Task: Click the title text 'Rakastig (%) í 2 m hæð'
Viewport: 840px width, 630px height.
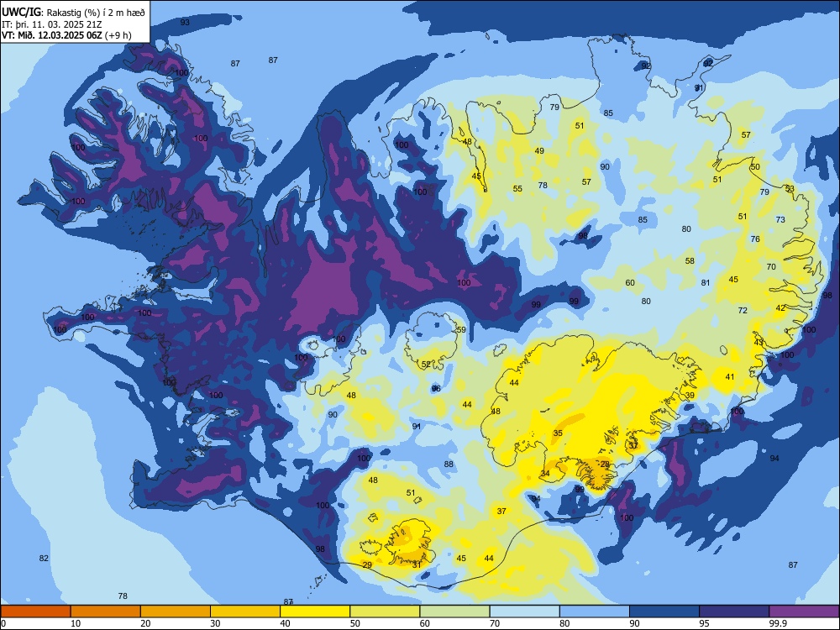Action: [96, 13]
